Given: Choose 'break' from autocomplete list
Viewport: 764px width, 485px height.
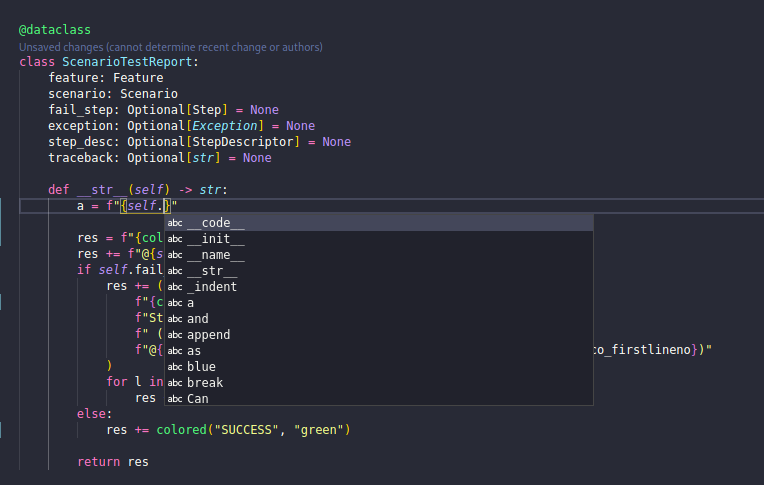Looking at the screenshot, I should (x=379, y=383).
